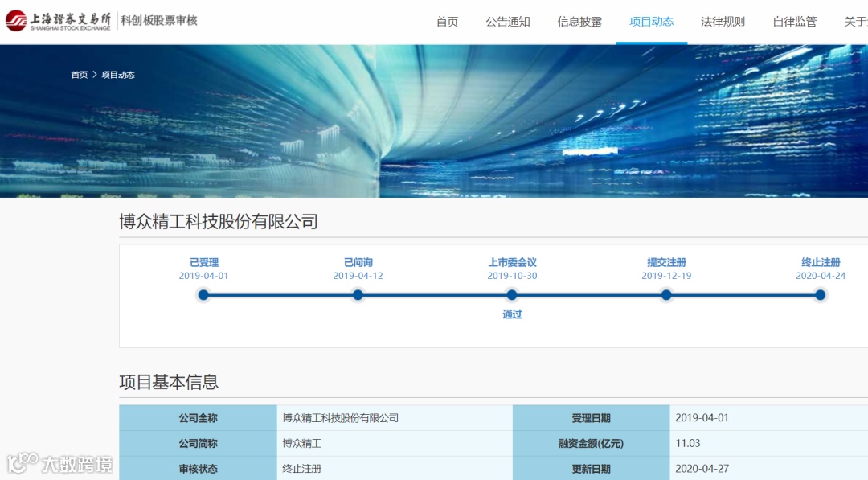Viewport: 868px width, 480px height.
Task: Click the 终止注册 status value cell
Action: (x=395, y=469)
